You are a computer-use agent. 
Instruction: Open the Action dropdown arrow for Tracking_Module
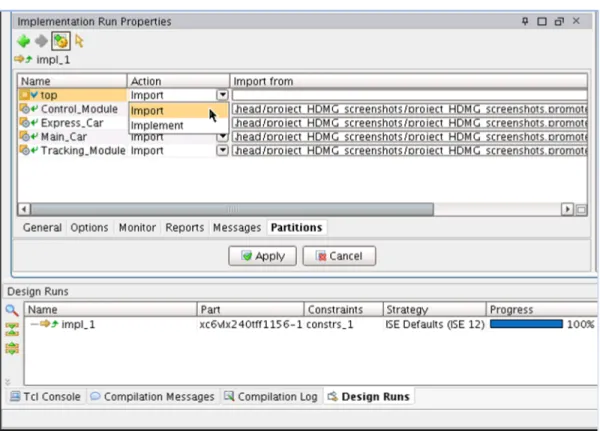pos(222,150)
